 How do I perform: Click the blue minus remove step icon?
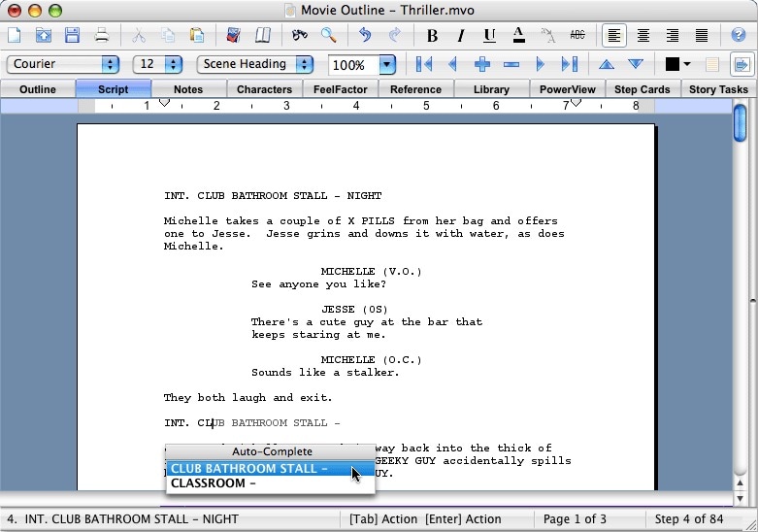[511, 64]
